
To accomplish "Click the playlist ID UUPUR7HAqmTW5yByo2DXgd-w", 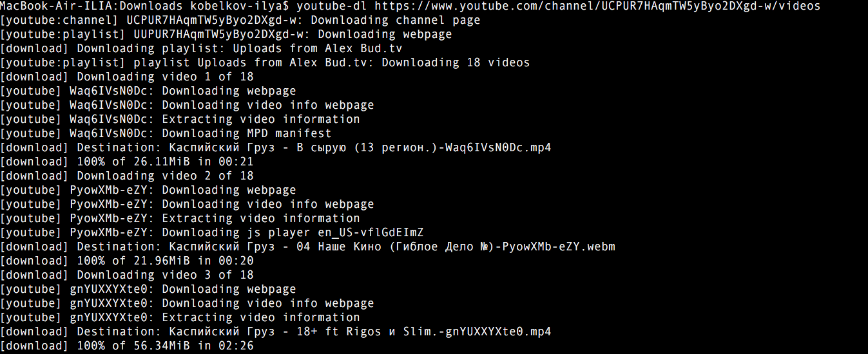I will tap(218, 34).
